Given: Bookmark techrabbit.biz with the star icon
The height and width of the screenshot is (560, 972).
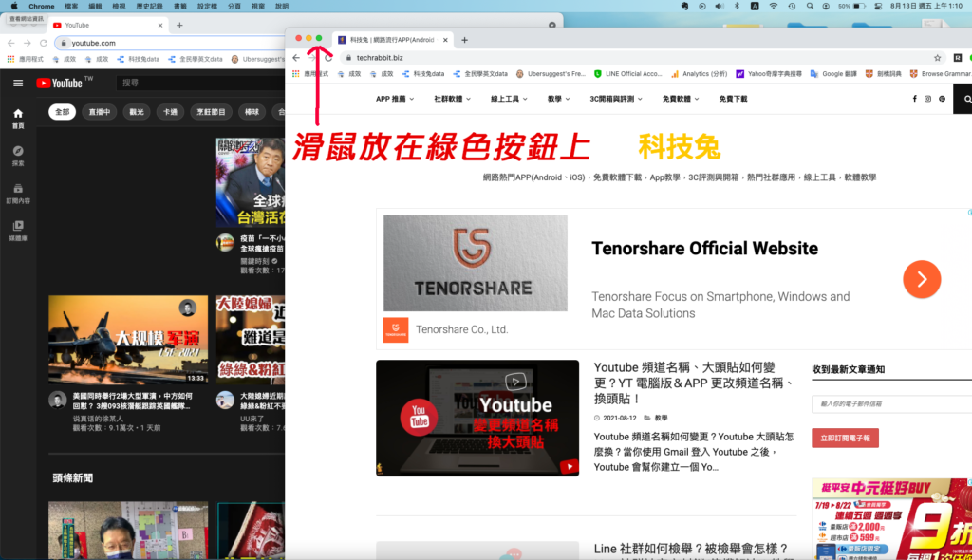Looking at the screenshot, I should tap(937, 58).
